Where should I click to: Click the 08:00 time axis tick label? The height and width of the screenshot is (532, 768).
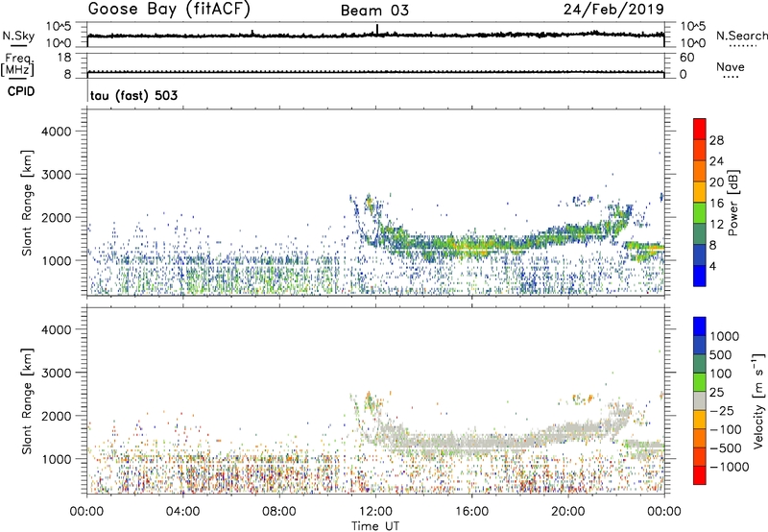coord(279,512)
